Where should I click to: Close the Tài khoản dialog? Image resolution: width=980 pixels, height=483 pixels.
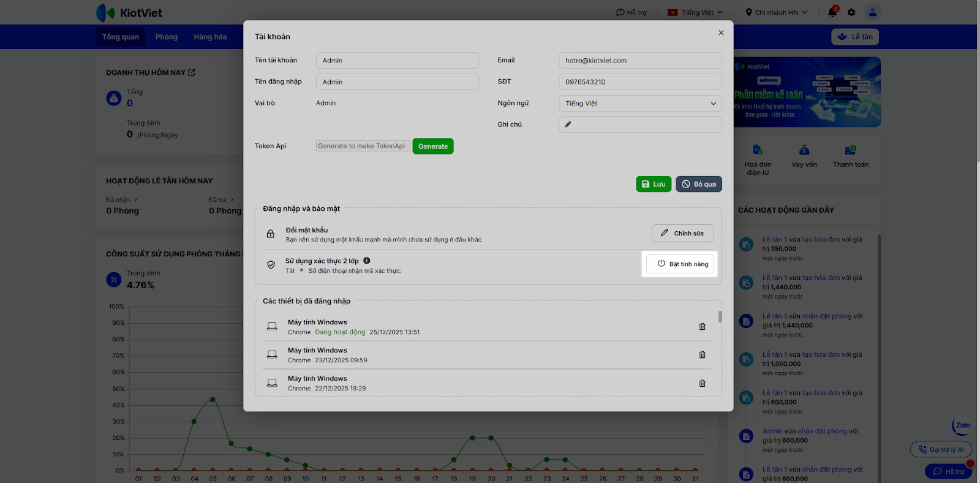point(721,33)
